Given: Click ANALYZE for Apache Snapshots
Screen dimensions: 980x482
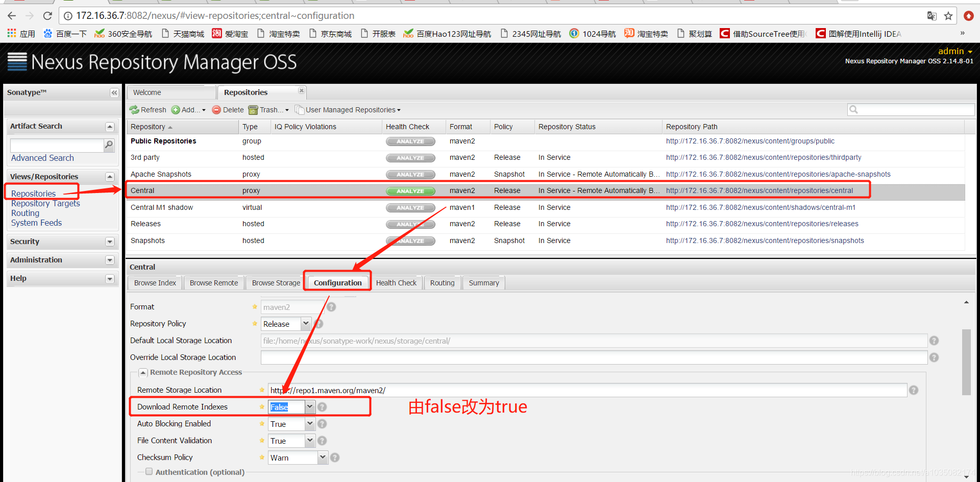Looking at the screenshot, I should tap(410, 175).
